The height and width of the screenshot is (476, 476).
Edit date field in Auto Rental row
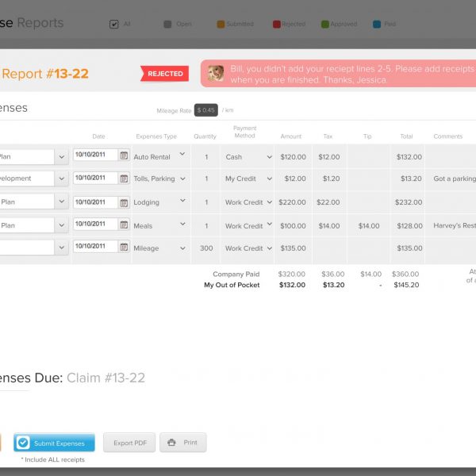click(95, 155)
